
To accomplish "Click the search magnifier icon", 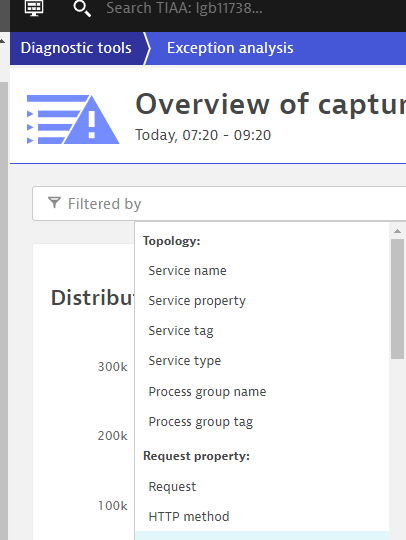I will 82,8.
